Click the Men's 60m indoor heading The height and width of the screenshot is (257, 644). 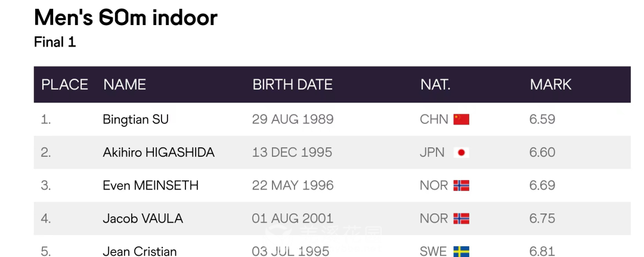pyautogui.click(x=125, y=17)
